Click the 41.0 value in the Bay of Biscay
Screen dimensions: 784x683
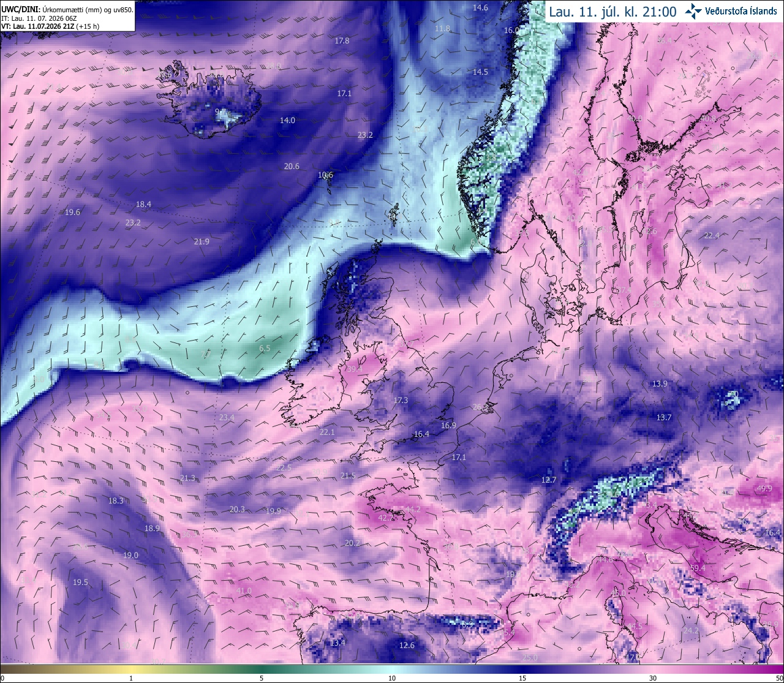(244, 591)
